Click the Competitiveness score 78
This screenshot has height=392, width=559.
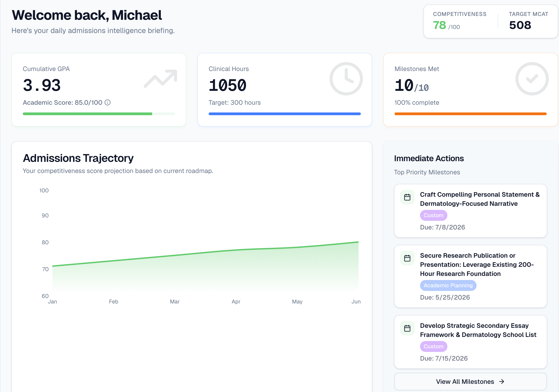click(x=439, y=25)
